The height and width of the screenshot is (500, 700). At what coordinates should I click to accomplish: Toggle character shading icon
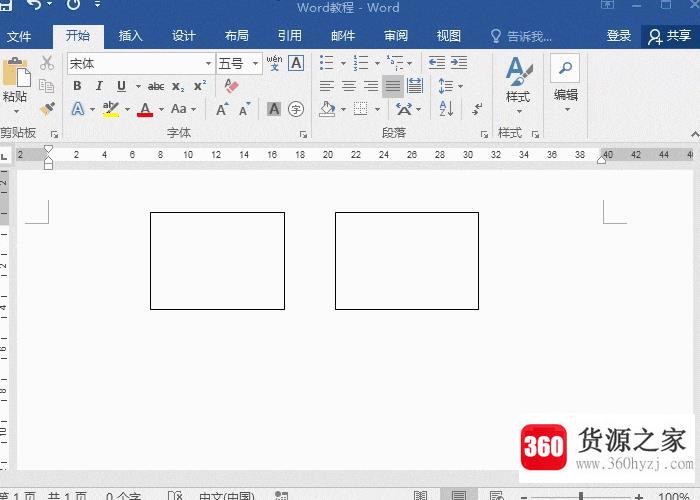[x=274, y=109]
